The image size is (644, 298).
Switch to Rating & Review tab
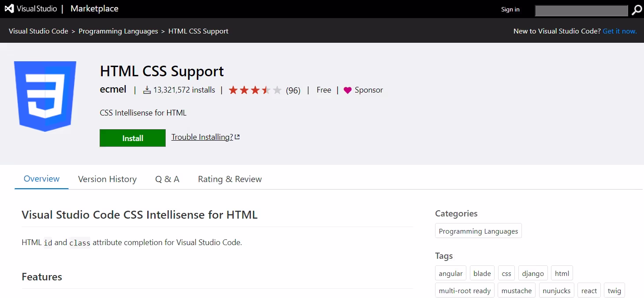(x=230, y=179)
